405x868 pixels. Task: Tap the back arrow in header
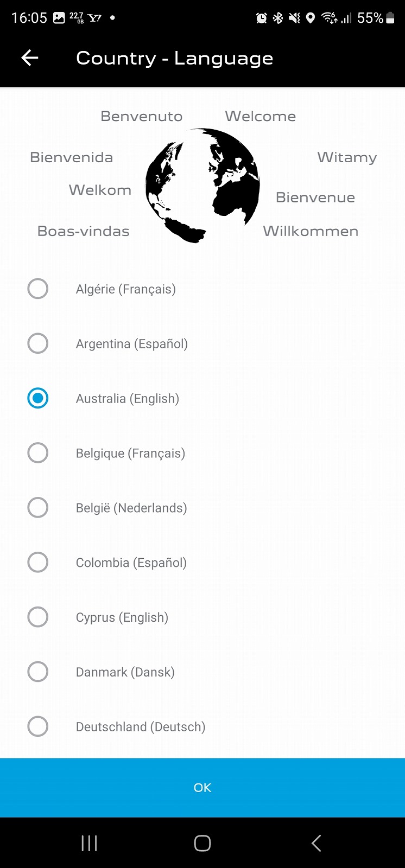click(x=30, y=58)
